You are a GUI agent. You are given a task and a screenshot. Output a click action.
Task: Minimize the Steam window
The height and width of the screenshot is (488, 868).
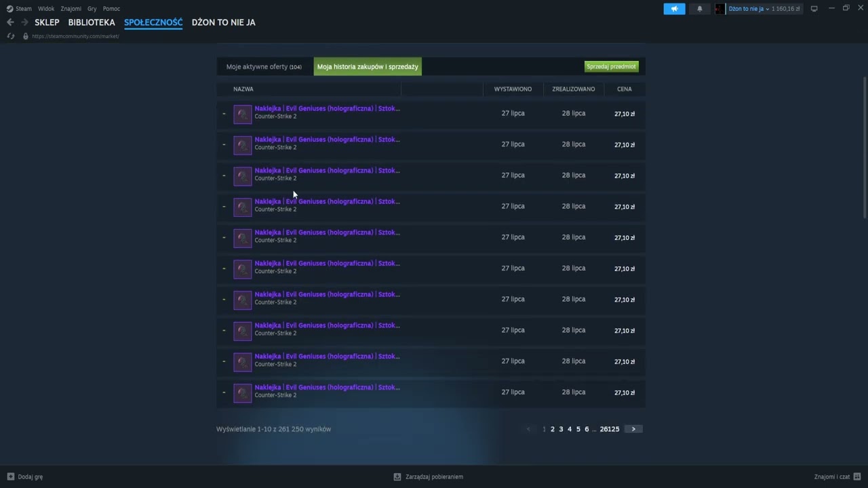coord(831,9)
